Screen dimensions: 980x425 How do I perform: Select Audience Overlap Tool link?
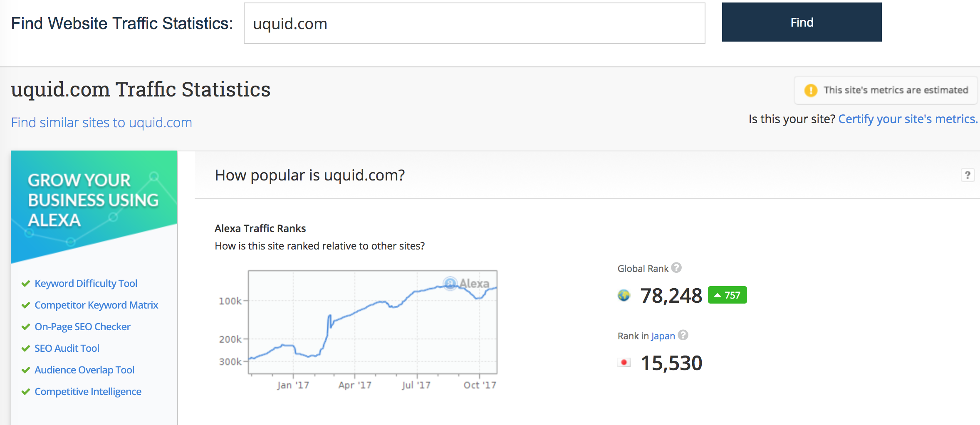tap(84, 370)
